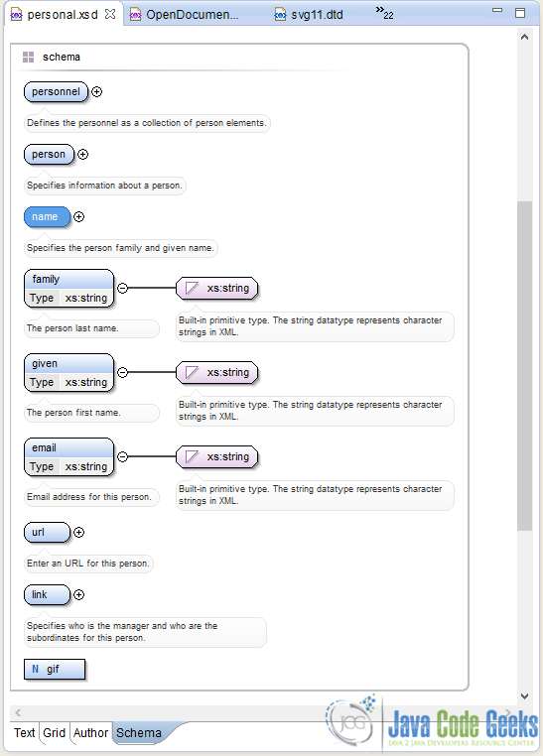The width and height of the screenshot is (543, 756).
Task: Collapse the email element type
Action: pos(122,457)
